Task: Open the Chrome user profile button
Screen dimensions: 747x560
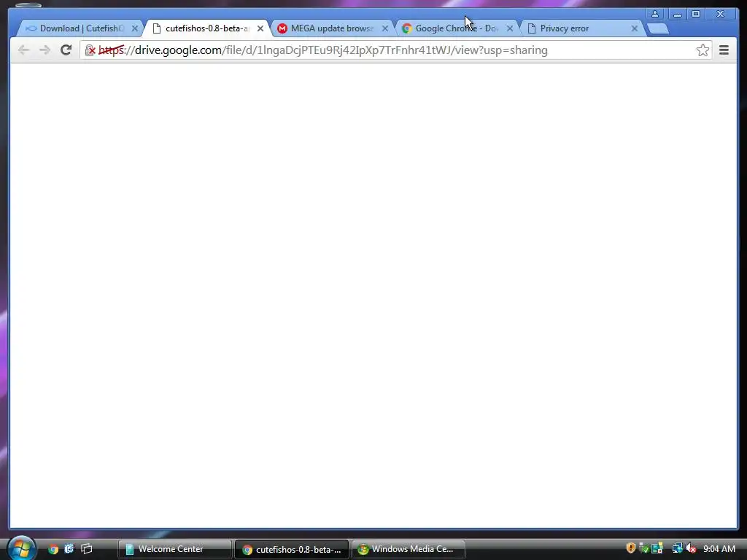Action: pos(655,14)
